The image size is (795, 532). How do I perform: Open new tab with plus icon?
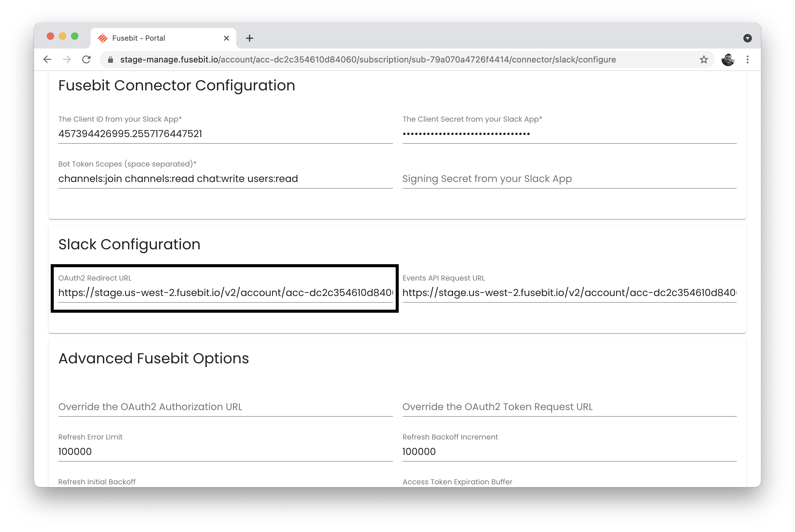point(250,38)
